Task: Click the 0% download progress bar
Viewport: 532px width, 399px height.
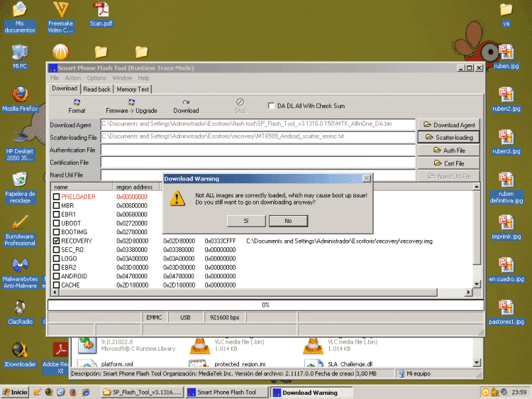Action: [266, 305]
